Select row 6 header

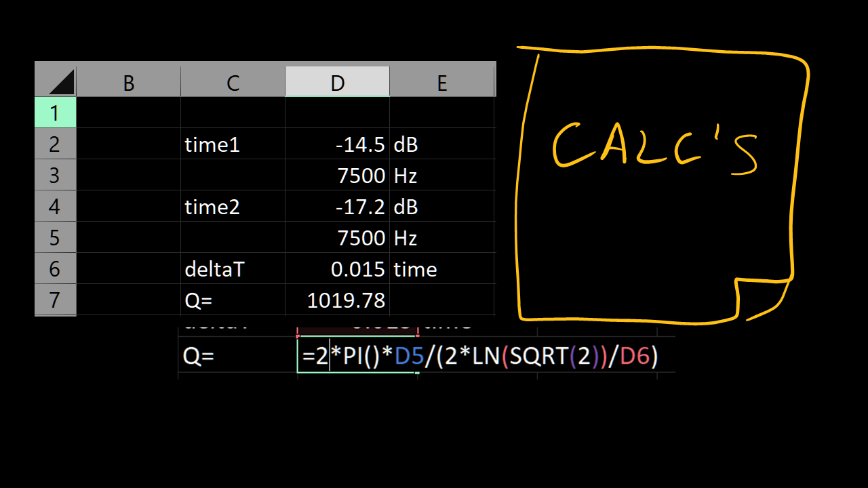pyautogui.click(x=56, y=268)
